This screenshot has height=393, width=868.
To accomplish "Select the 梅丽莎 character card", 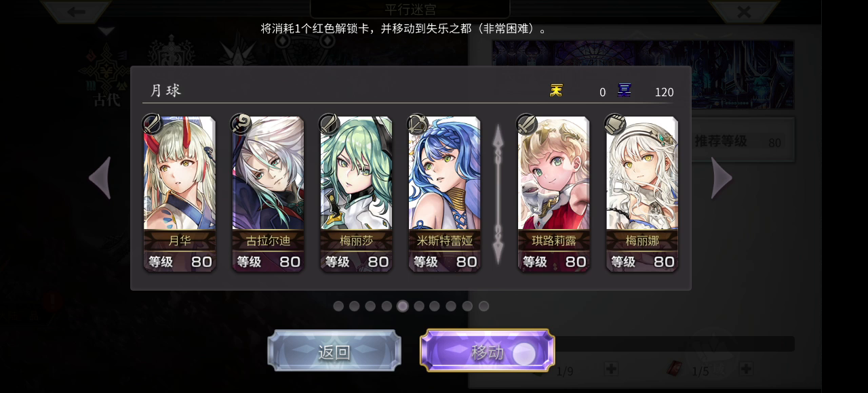I will 356,194.
